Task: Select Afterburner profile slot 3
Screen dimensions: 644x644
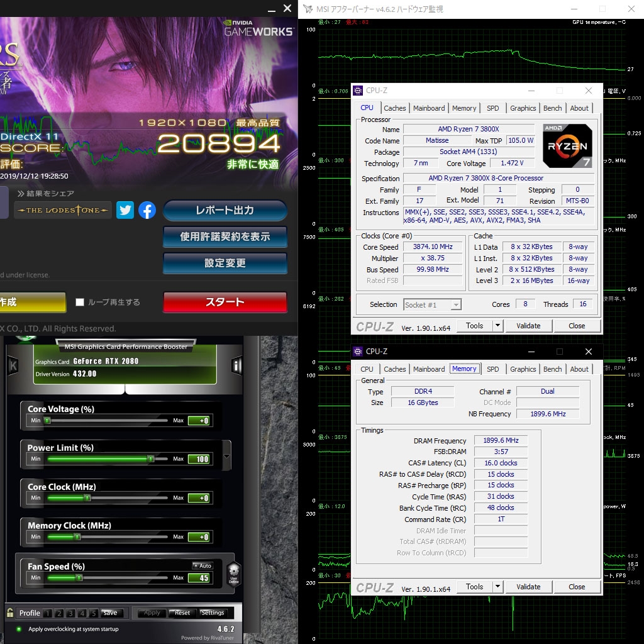Action: (70, 613)
